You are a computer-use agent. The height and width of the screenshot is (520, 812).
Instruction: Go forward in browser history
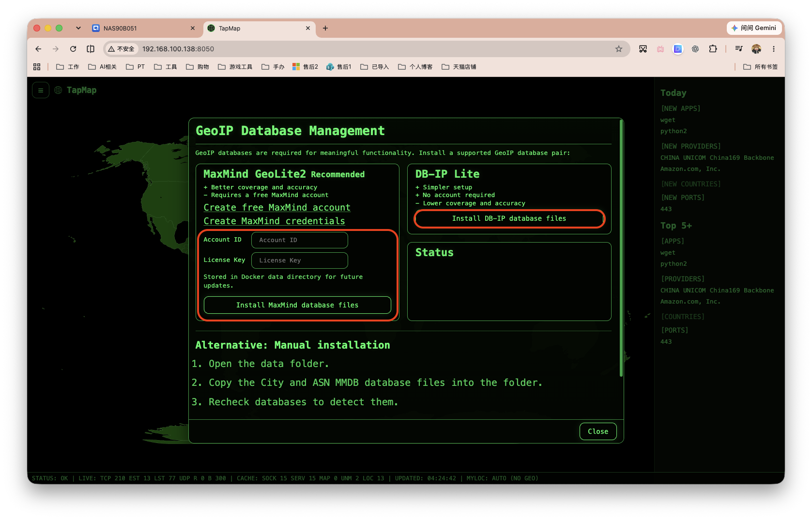(x=56, y=49)
